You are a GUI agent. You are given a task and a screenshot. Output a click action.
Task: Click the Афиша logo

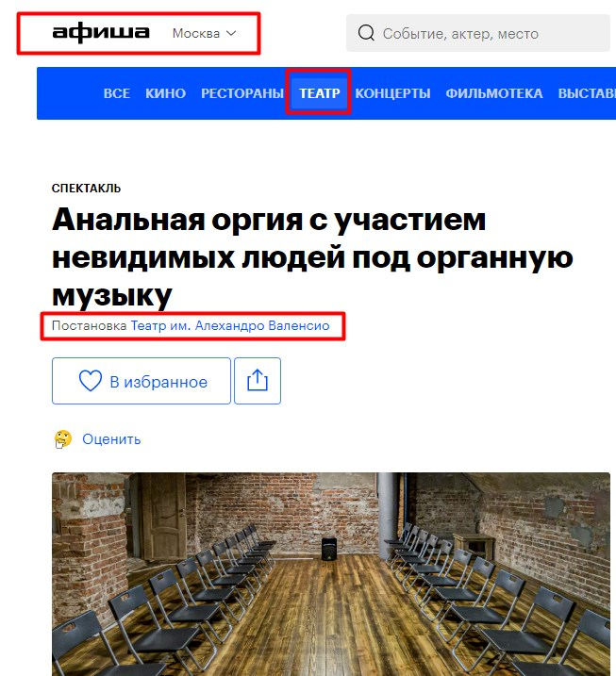click(101, 32)
